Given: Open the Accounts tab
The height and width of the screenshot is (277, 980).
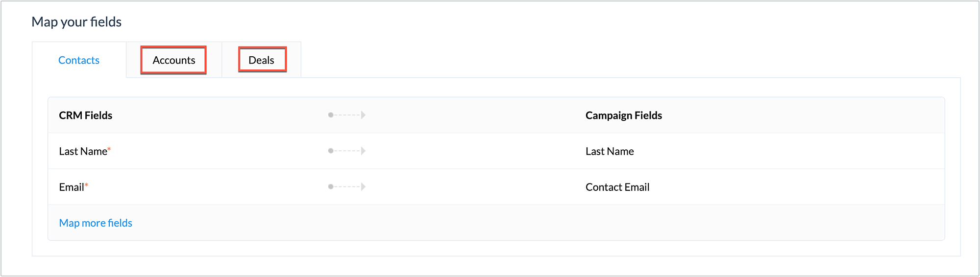Looking at the screenshot, I should click(173, 60).
